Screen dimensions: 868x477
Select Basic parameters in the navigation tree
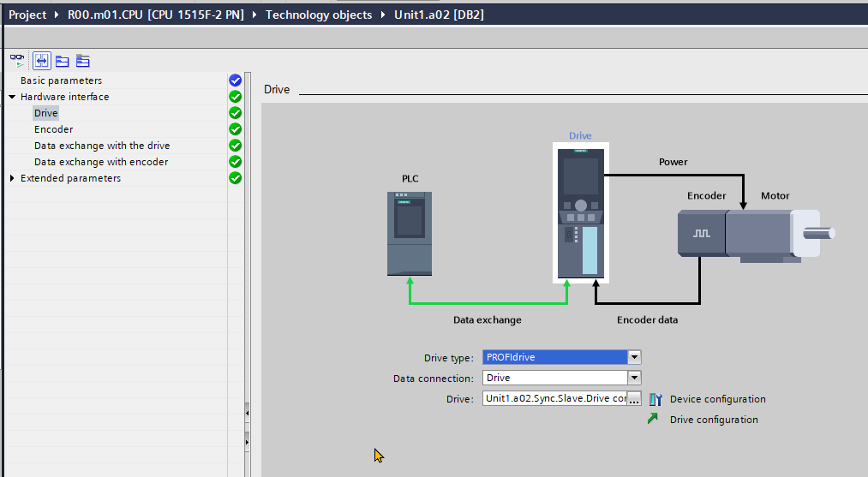pyautogui.click(x=62, y=80)
